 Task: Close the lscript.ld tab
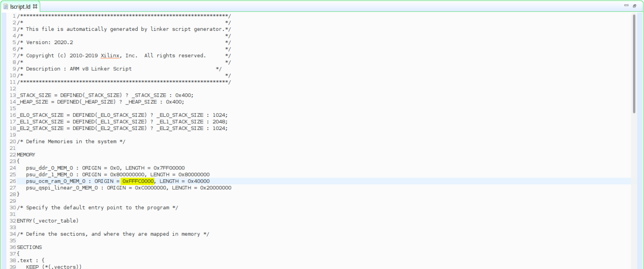35,6
